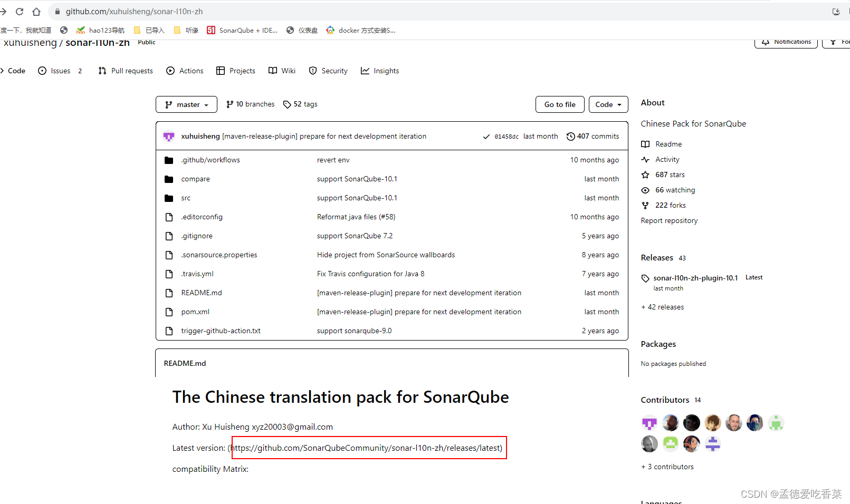Image resolution: width=850 pixels, height=504 pixels.
Task: Open the .sonarsource.properties file
Action: 219,255
